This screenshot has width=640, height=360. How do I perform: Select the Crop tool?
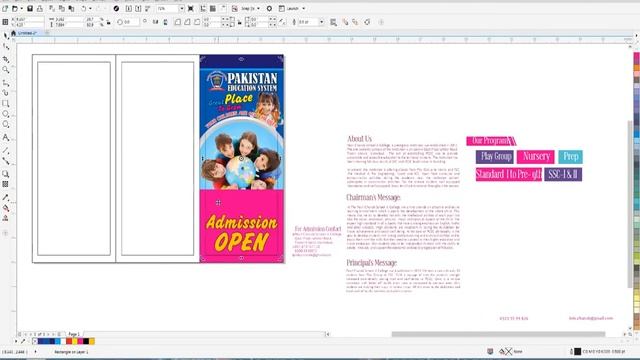[6, 60]
